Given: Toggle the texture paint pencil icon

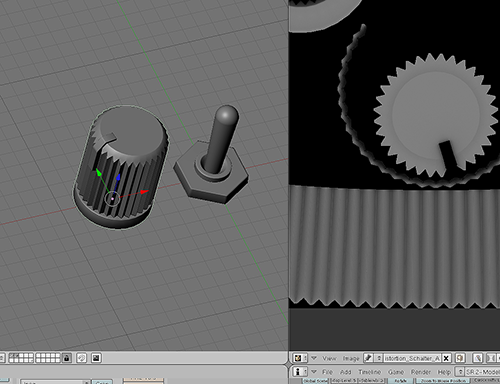Looking at the screenshot, I should coord(368,358).
